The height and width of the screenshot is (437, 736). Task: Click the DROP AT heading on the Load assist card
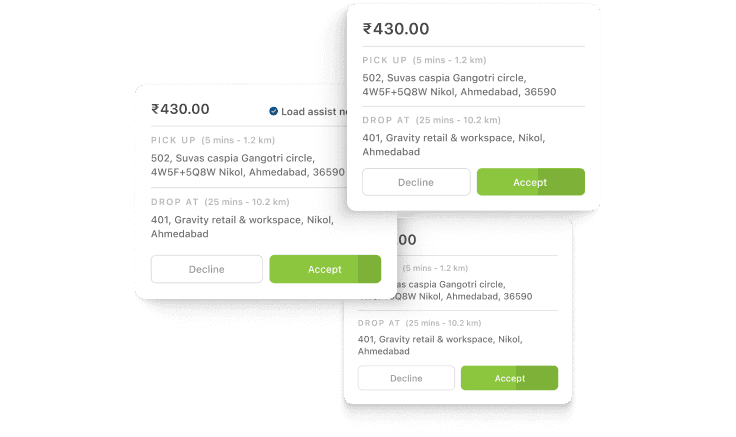[175, 202]
